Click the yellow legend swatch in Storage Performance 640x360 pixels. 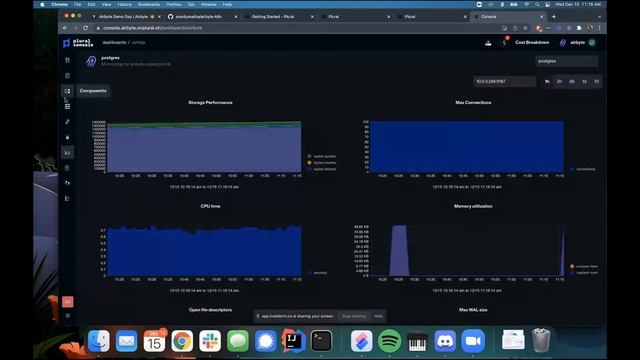[x=309, y=162]
